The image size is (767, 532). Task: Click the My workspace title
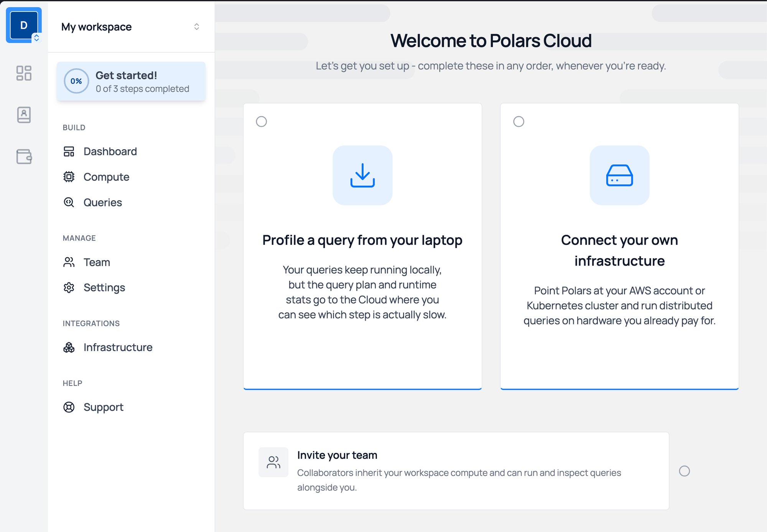pyautogui.click(x=96, y=27)
